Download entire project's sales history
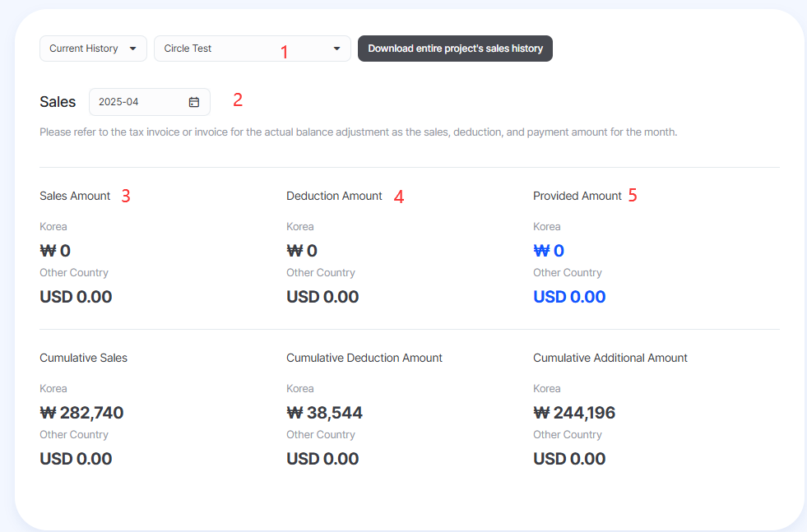807x532 pixels. tap(455, 49)
